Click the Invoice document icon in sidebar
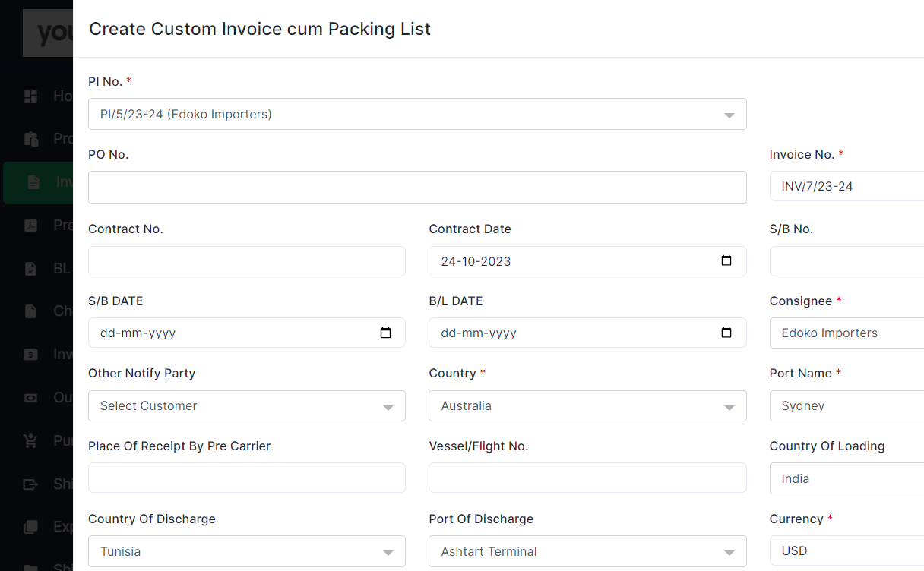 tap(33, 182)
